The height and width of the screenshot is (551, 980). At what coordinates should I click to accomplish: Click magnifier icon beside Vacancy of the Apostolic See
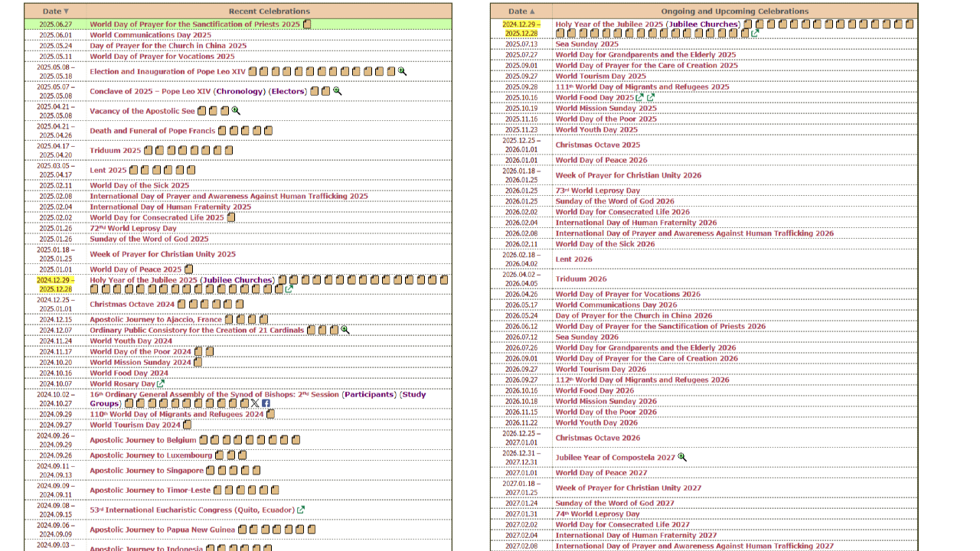point(237,112)
